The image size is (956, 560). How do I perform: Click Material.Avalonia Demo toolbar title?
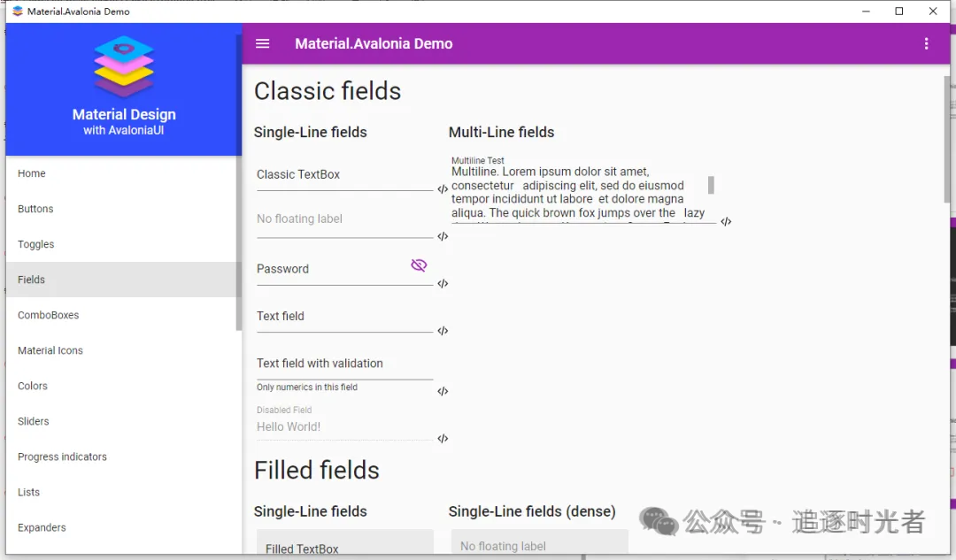(x=374, y=44)
